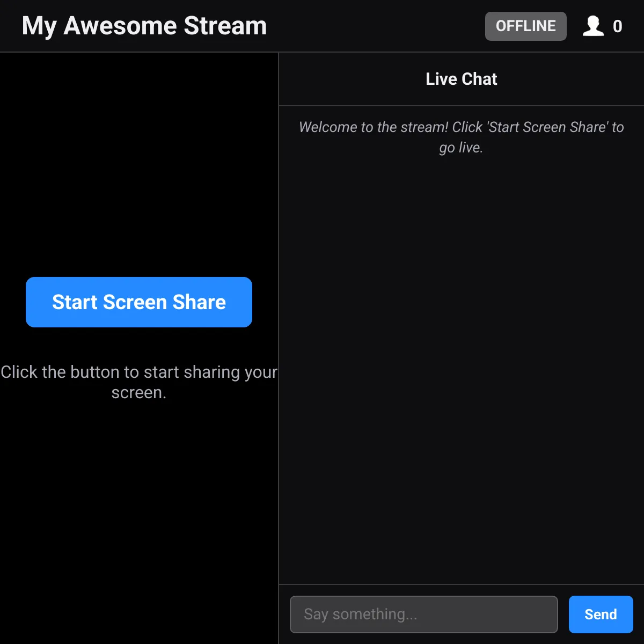Focus the 'Say something...' chat input
This screenshot has height=644, width=644.
[424, 614]
